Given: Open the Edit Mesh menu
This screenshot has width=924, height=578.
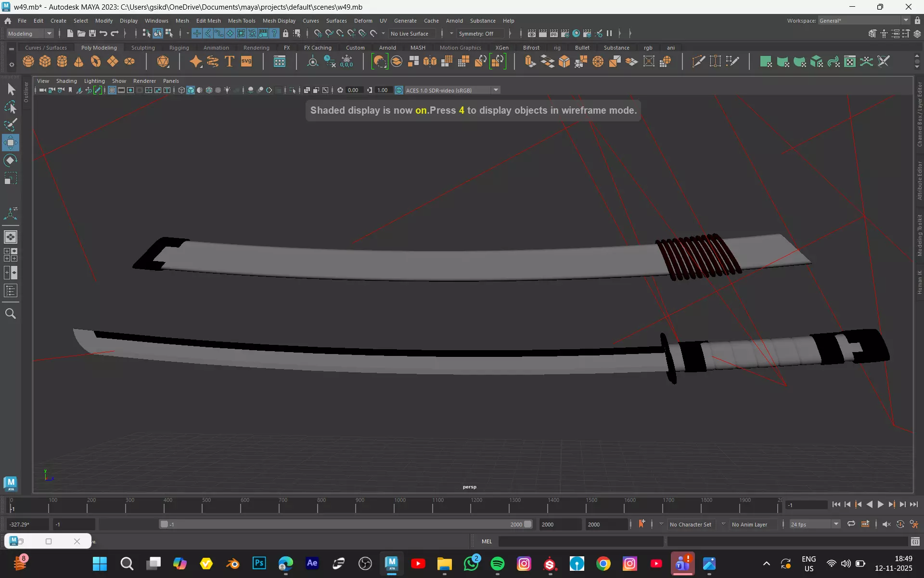Looking at the screenshot, I should [208, 21].
